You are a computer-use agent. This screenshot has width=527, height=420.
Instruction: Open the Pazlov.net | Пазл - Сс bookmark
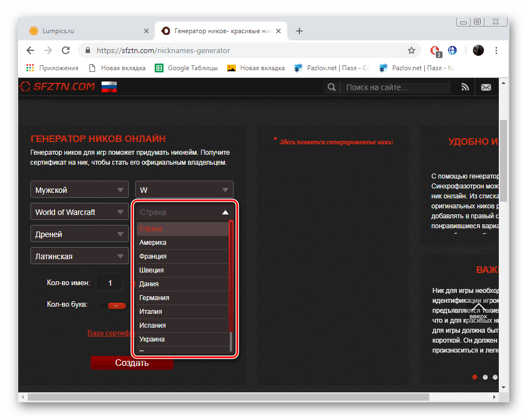(x=332, y=68)
